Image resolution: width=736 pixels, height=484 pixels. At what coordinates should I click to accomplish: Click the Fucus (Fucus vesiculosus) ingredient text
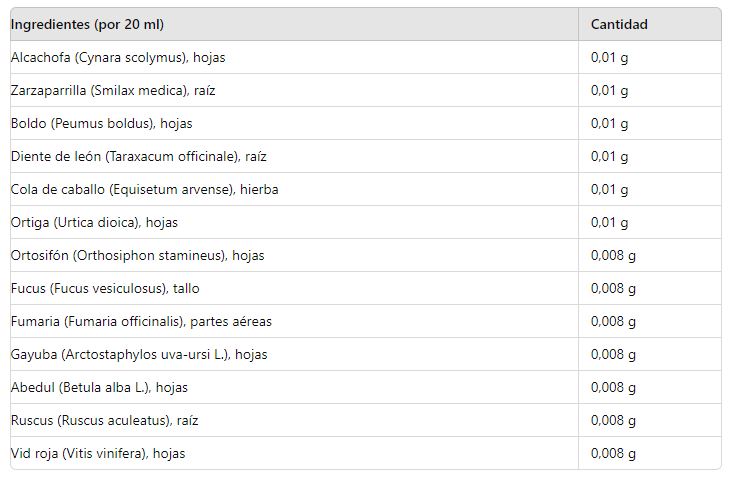(x=105, y=288)
